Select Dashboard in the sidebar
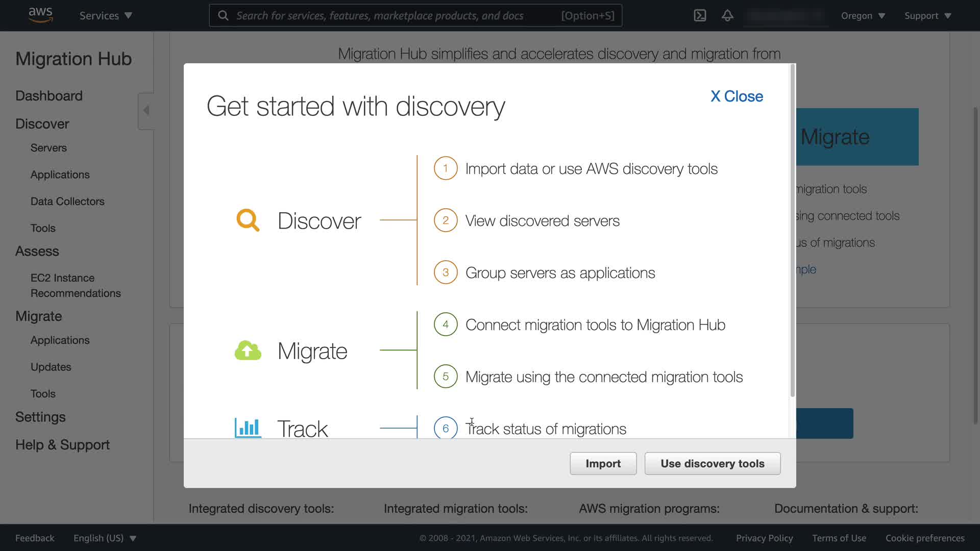Viewport: 980px width, 551px height. (x=49, y=96)
